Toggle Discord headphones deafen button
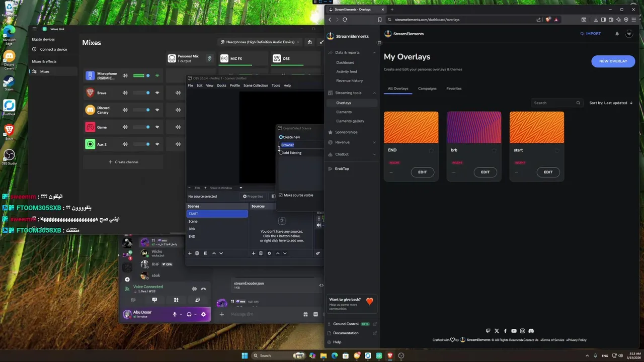Screen dimensions: 644x362 [x=189, y=314]
